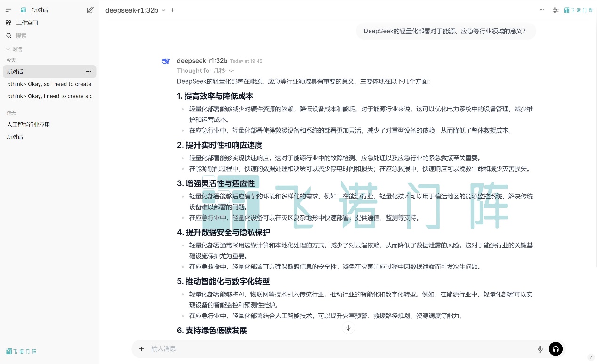Add another model with plus icon
Screen dimensions: 597x364
tap(172, 10)
